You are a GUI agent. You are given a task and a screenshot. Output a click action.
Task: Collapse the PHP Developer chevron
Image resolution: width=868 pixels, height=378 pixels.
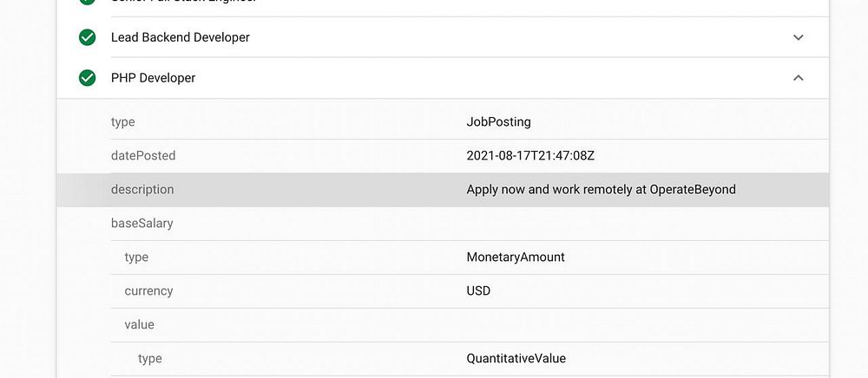point(799,78)
